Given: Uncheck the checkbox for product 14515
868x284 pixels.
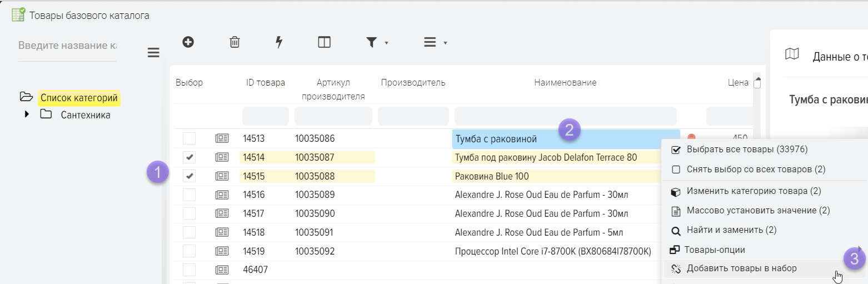Looking at the screenshot, I should click(x=189, y=176).
